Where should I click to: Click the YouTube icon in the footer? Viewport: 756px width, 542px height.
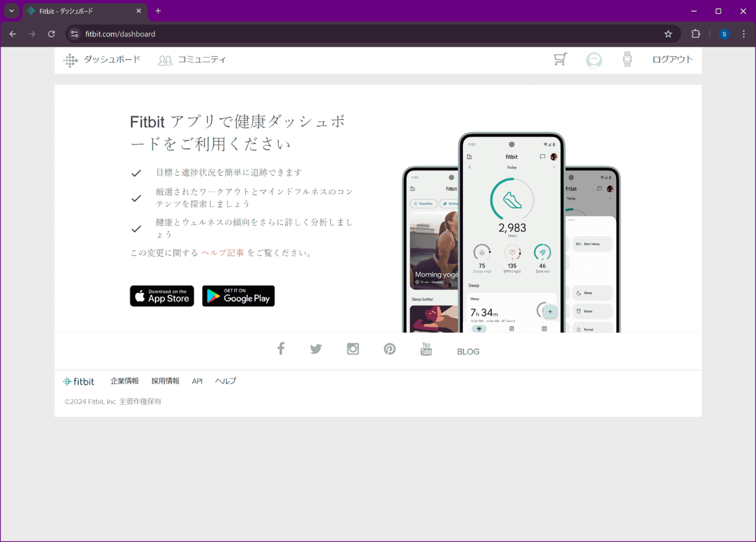coord(427,349)
